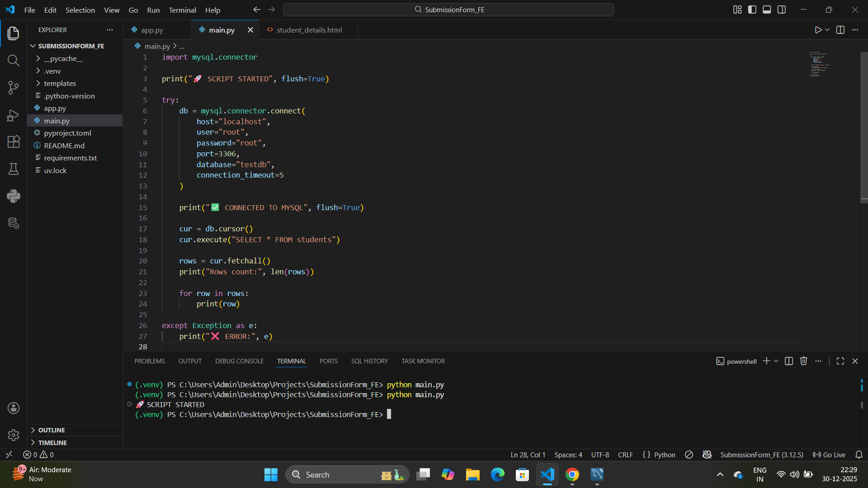The image size is (868, 488).
Task: Open the Database sidebar view
Action: 13,223
